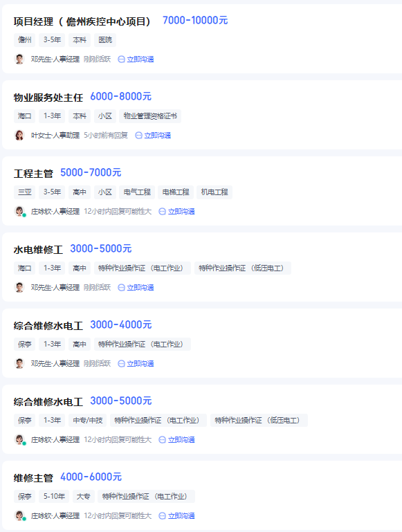
Task: Click 叶女士 recruiter avatar
Action: [19, 135]
